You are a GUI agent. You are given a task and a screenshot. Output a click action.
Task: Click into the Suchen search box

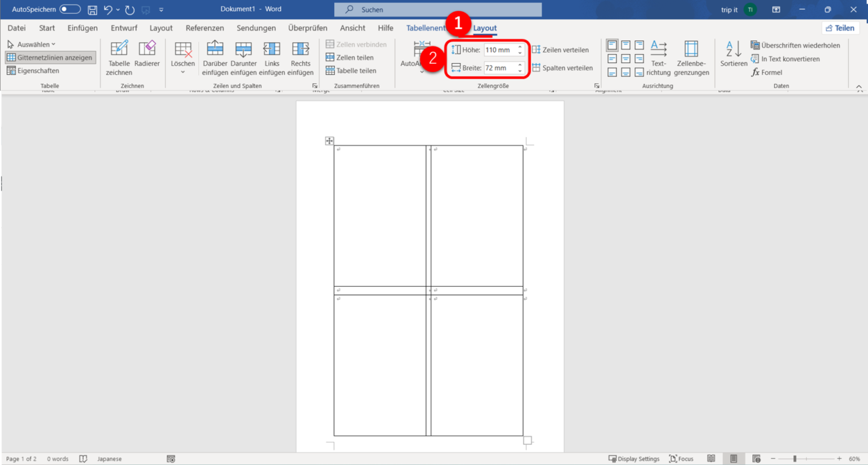point(438,10)
